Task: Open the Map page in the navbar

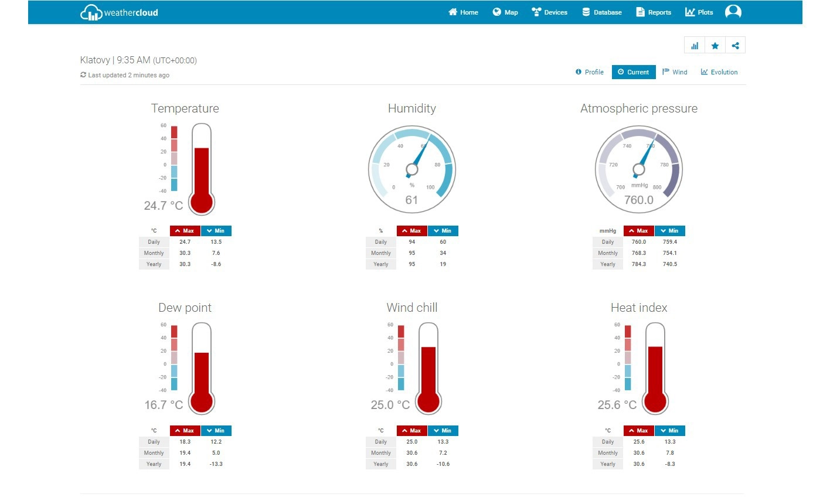Action: point(505,12)
